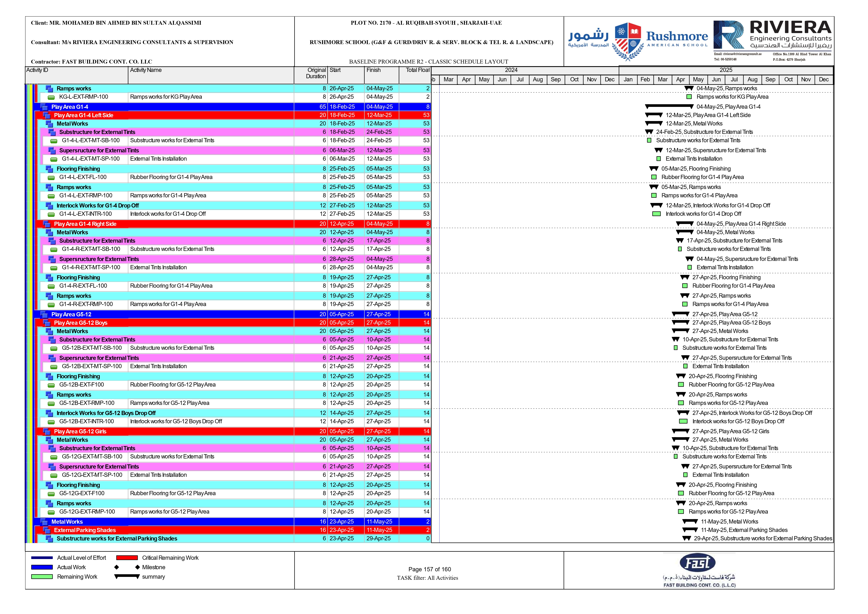Screen dimensions: 868x614
Task: Click the 'Contractor: FAST BUILDING CONT. CO. LLC' header line
Action: click(92, 62)
